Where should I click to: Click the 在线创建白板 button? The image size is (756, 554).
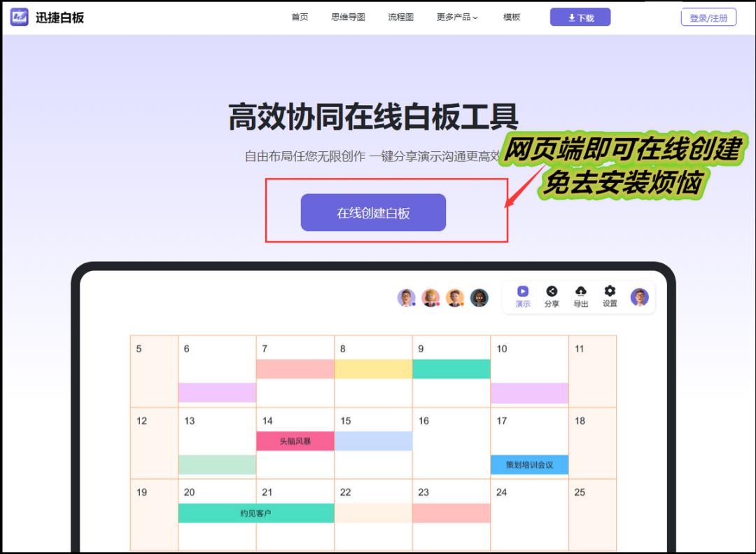373,212
